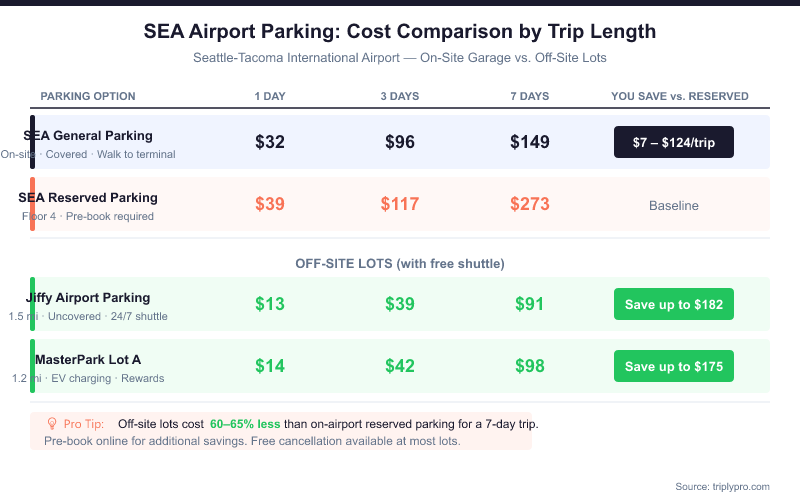The height and width of the screenshot is (500, 800).
Task: Click the "1 DAY" column header
Action: (269, 96)
